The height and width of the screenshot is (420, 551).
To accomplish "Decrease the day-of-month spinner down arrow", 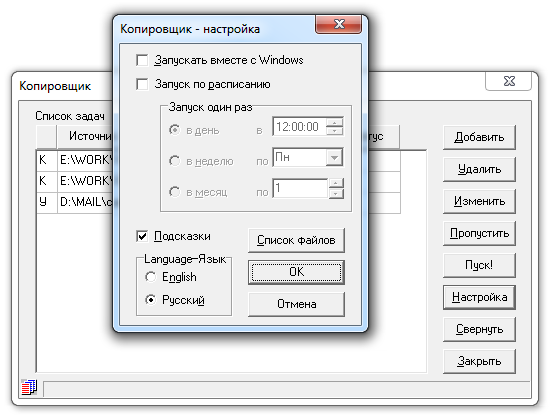I will [336, 193].
